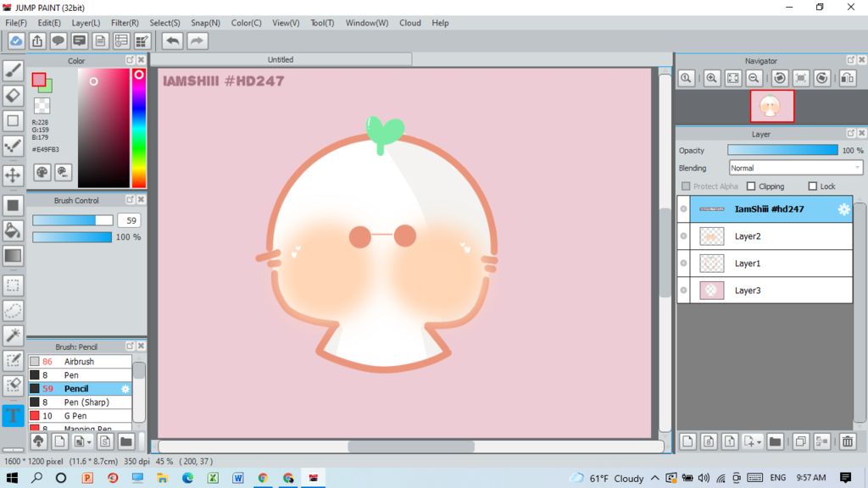Select the Brush tool in left toolbar

(13, 70)
